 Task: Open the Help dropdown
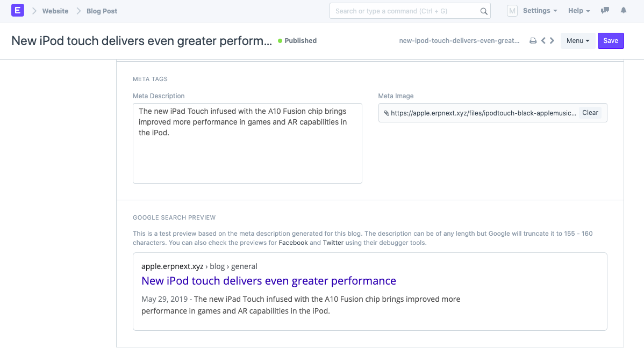tap(578, 10)
